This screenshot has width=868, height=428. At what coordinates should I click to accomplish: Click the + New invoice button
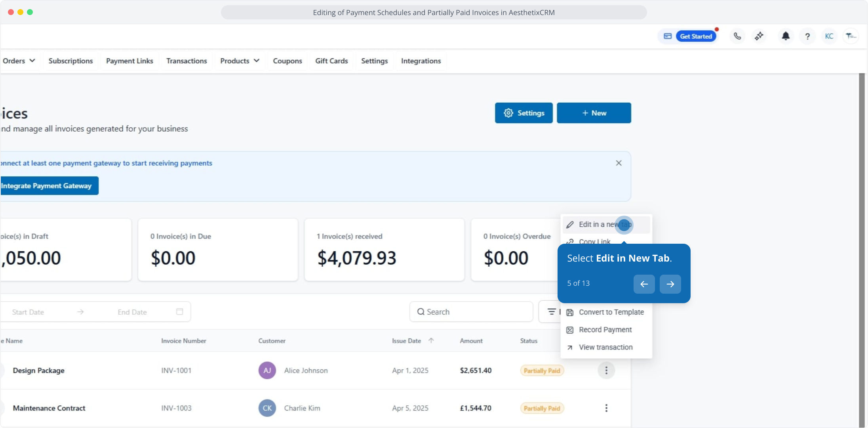594,113
